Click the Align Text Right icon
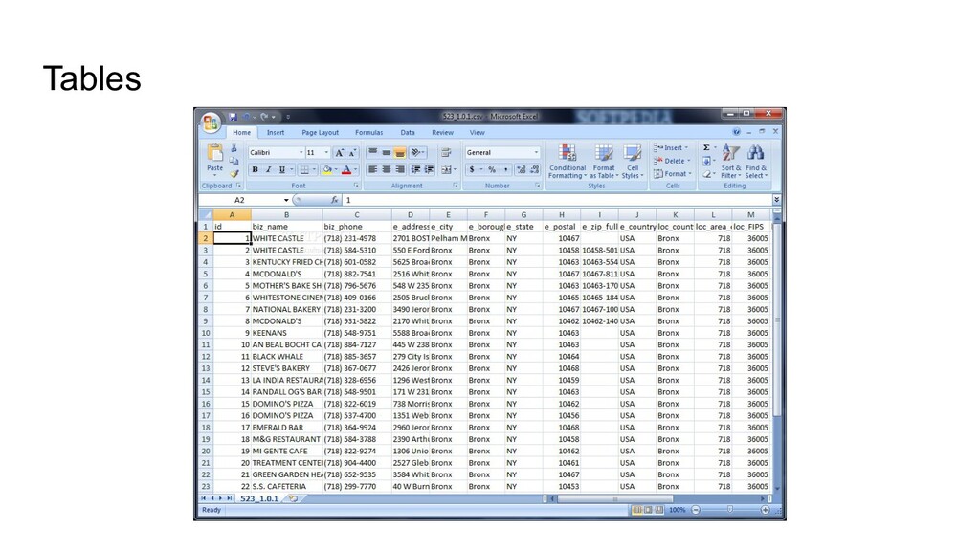 400,169
